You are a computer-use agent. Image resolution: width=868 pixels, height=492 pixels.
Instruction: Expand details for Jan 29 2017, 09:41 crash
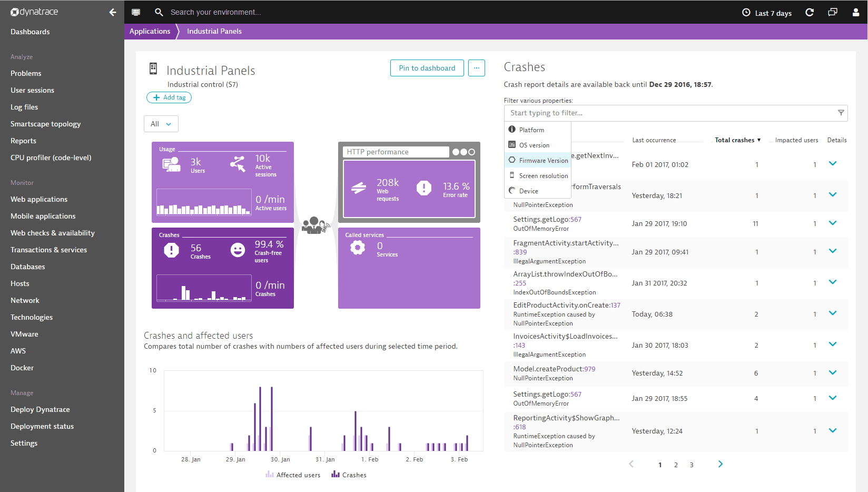(833, 251)
